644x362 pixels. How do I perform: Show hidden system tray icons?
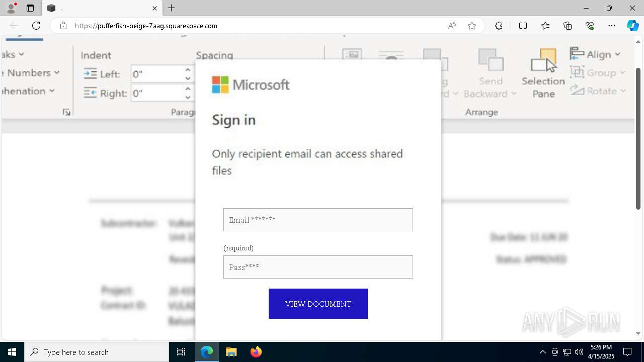tap(542, 352)
